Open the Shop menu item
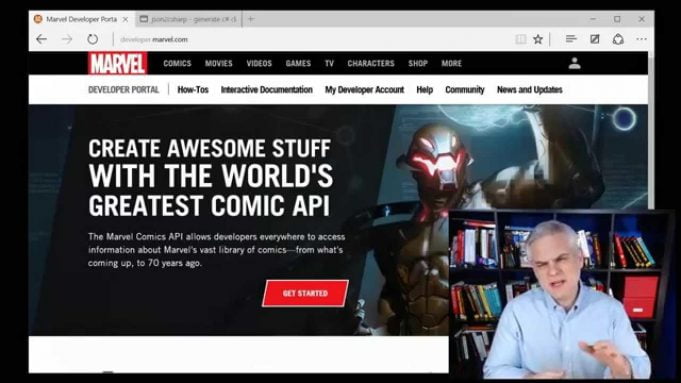 (x=418, y=63)
